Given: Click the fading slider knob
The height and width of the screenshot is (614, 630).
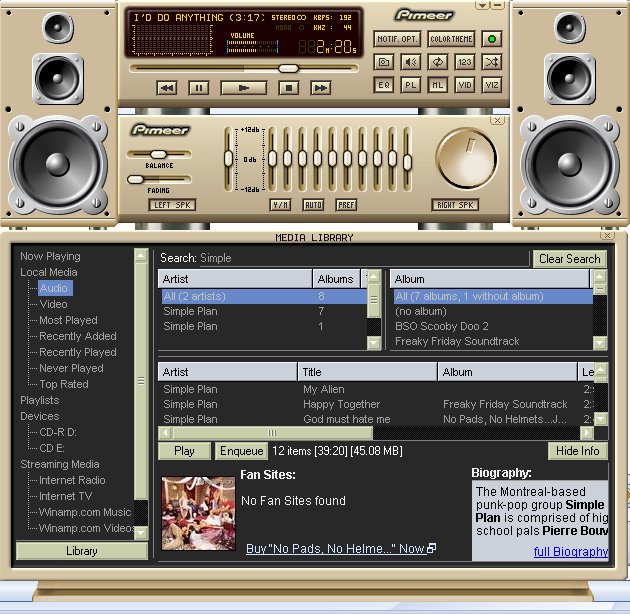Looking at the screenshot, I should pos(135,179).
